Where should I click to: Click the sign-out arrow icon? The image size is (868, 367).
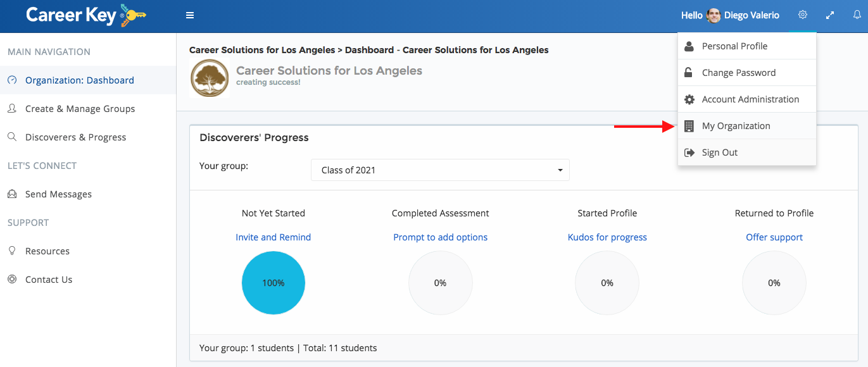pyautogui.click(x=689, y=152)
